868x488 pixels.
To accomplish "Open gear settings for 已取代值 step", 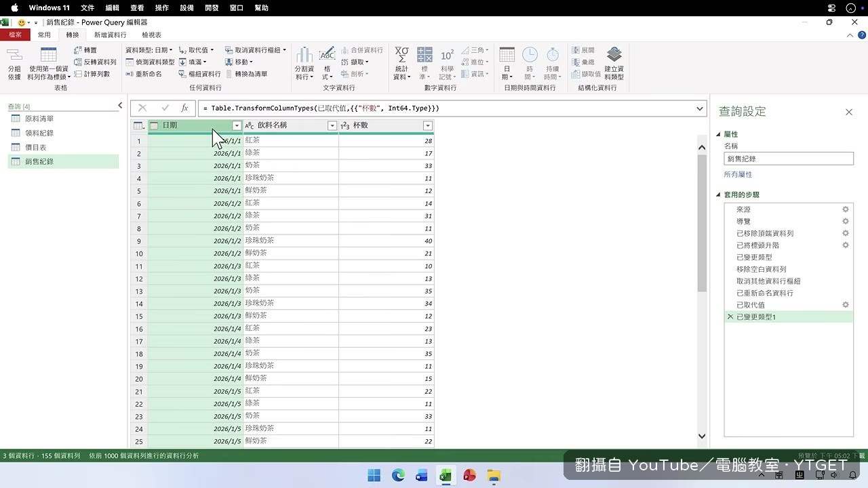I will pyautogui.click(x=846, y=305).
